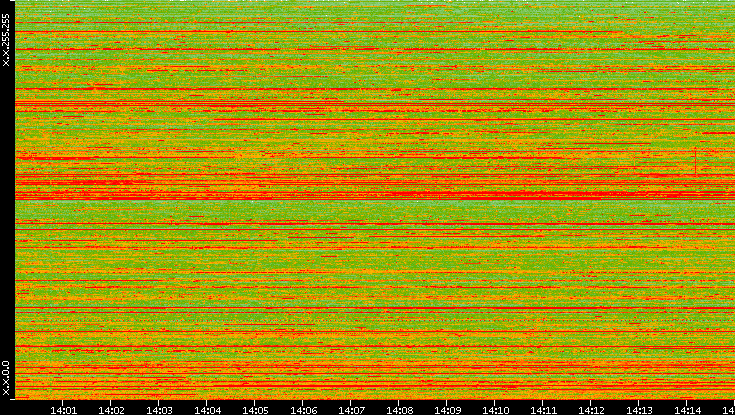Select the 14:14 time label
The width and height of the screenshot is (735, 415).
(x=687, y=410)
